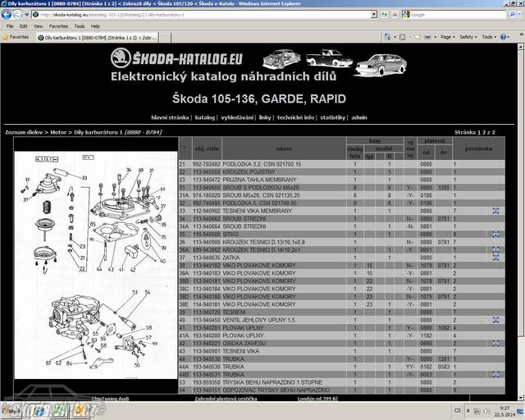This screenshot has height=420, width=525.
Task: Click the search magnifier button
Action: click(512, 15)
